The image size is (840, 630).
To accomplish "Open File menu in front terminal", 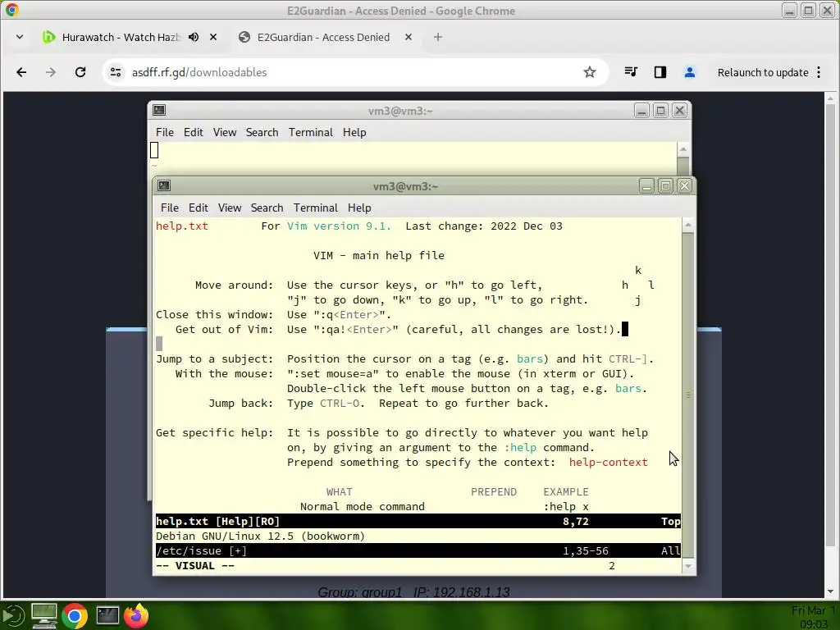I will point(169,208).
